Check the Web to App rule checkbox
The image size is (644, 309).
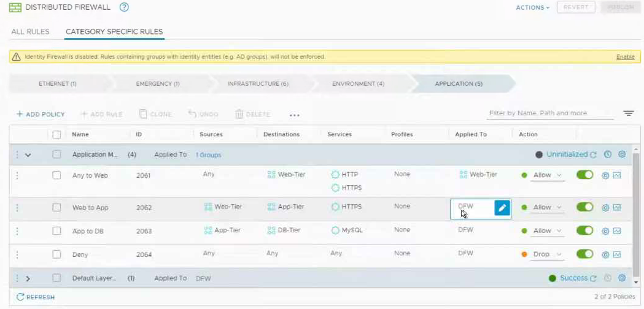[56, 208]
